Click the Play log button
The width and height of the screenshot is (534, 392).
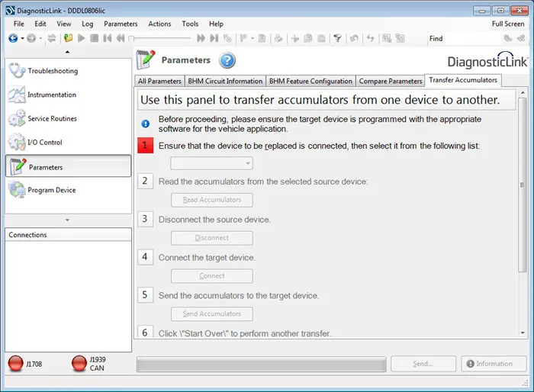81,38
